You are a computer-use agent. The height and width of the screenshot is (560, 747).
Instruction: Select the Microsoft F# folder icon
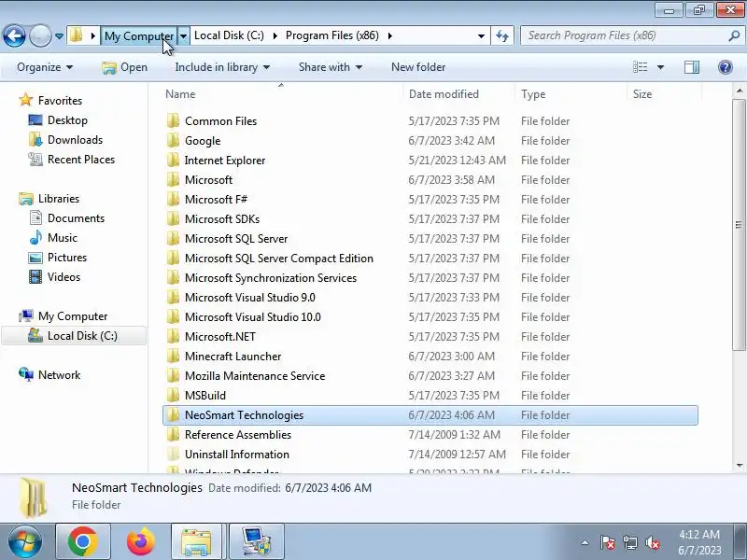[173, 199]
